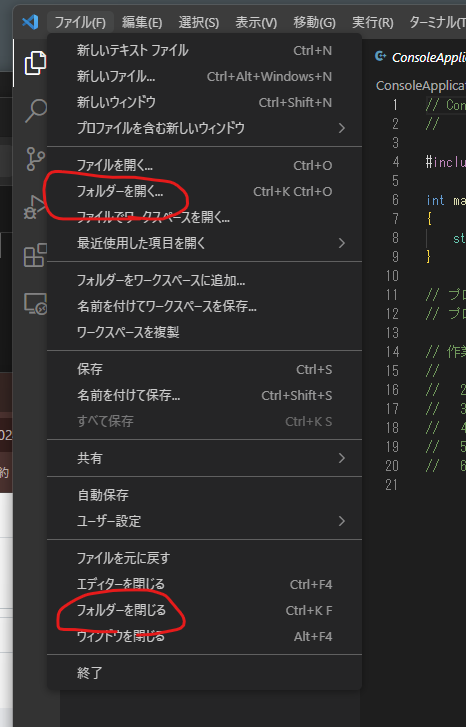
Task: Toggle 自動保存 option
Action: pos(204,496)
